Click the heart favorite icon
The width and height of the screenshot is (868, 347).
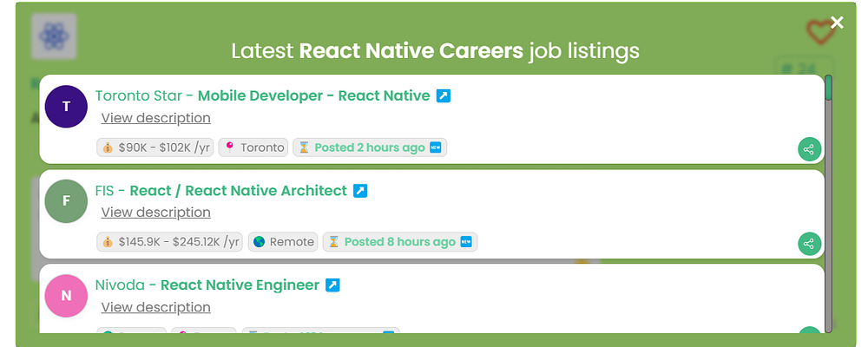pos(819,33)
